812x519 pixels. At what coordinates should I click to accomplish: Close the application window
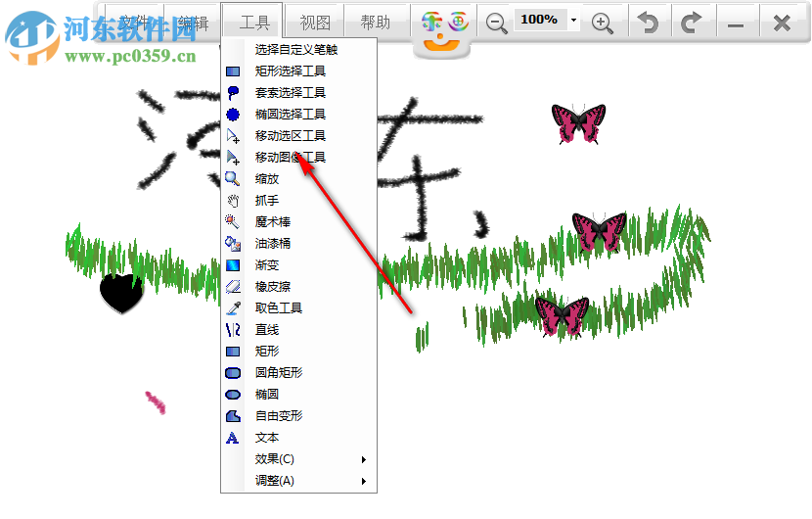[782, 23]
